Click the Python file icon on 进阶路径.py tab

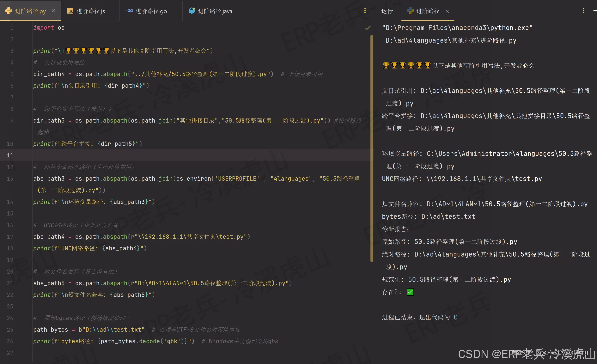(x=9, y=11)
